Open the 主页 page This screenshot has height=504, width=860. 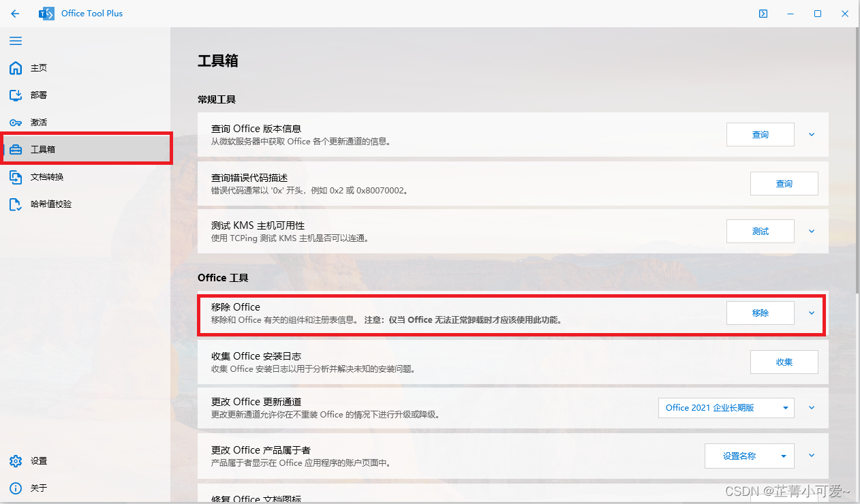coord(85,68)
